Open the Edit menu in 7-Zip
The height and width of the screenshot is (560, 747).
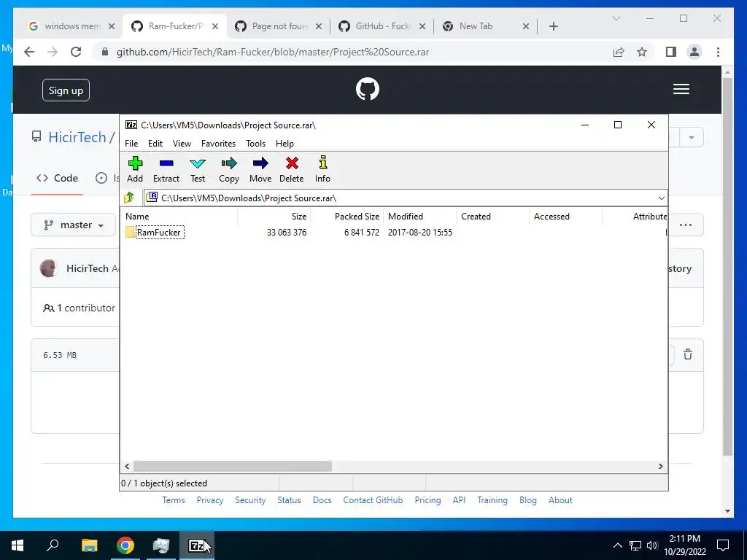point(155,144)
